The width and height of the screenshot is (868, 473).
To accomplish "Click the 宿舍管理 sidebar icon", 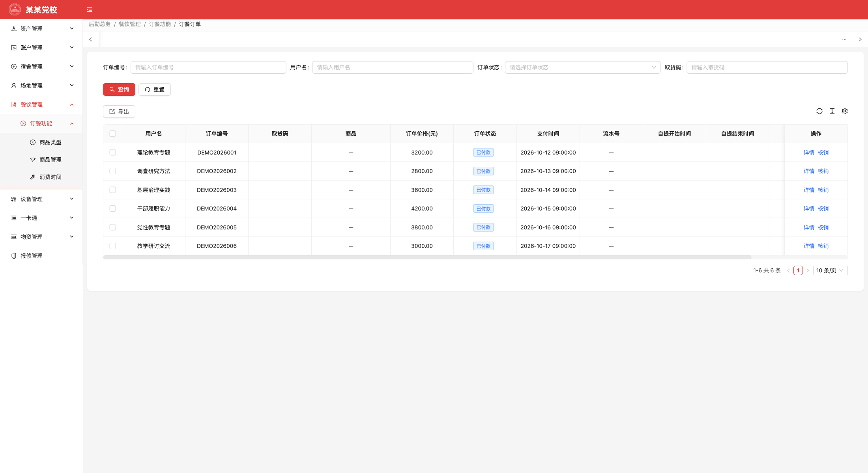I will pos(14,67).
